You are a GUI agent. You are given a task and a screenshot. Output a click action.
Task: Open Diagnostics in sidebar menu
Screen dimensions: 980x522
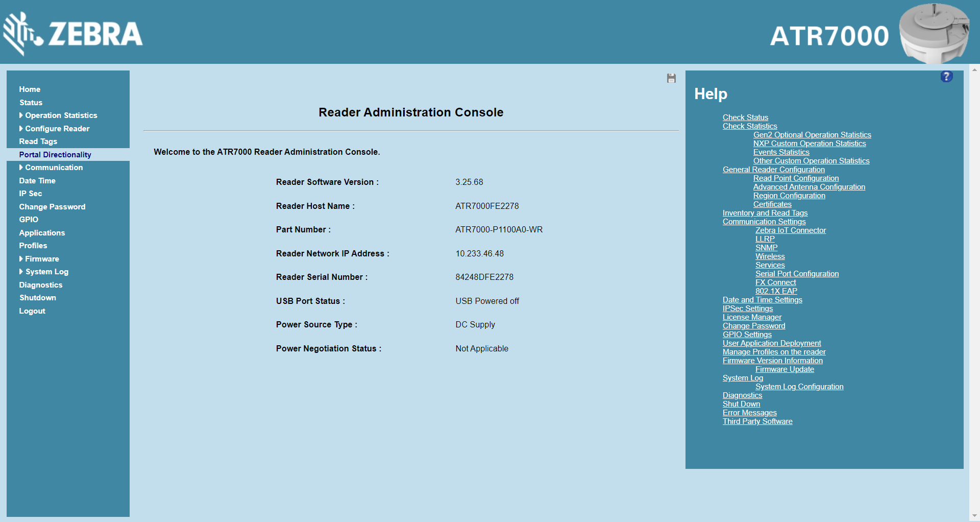pyautogui.click(x=41, y=285)
